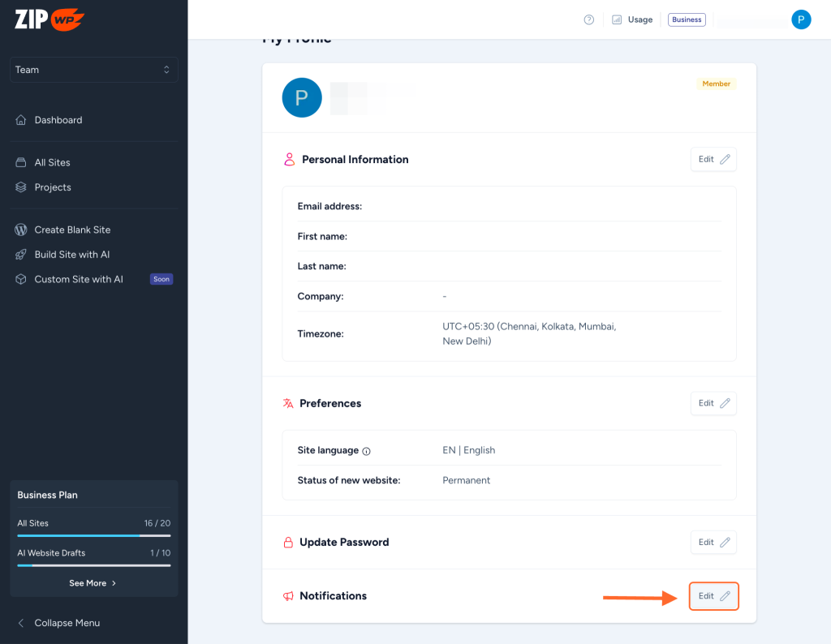Image resolution: width=831 pixels, height=644 pixels.
Task: Expand See More in Business Plan
Action: point(93,583)
